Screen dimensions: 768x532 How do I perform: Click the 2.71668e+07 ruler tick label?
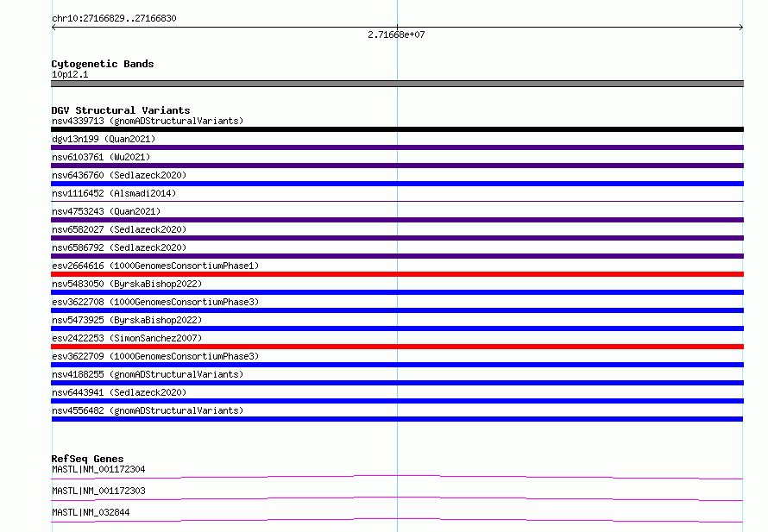(x=396, y=34)
